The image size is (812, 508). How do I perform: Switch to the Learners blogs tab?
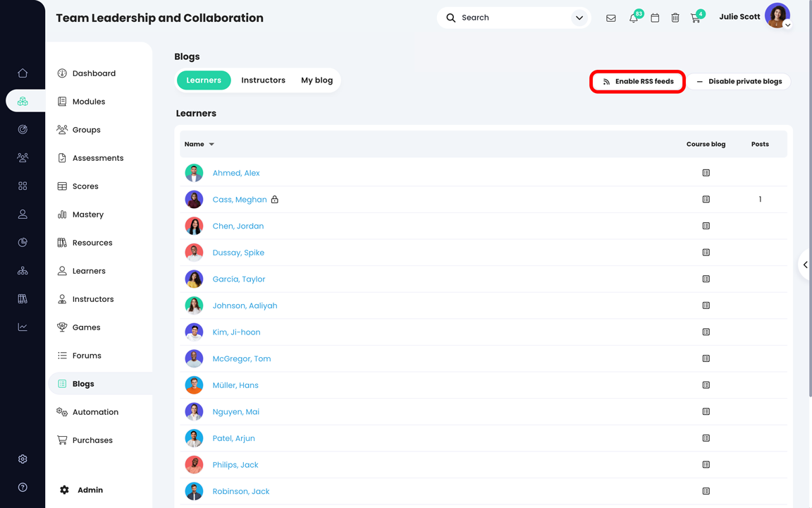click(204, 80)
